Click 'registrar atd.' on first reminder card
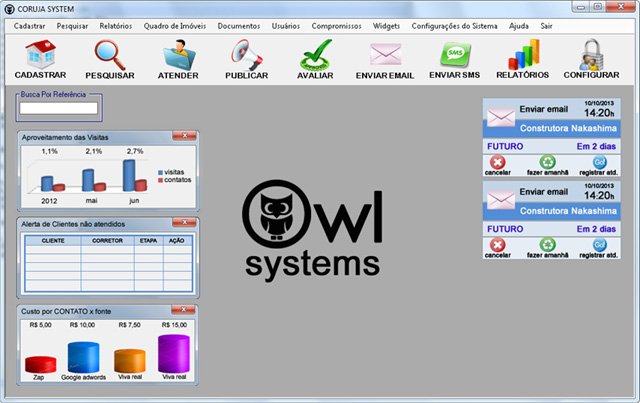Image resolution: width=640 pixels, height=403 pixels. click(599, 165)
